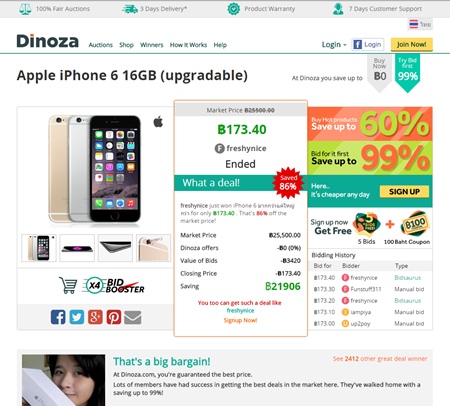This screenshot has width=450, height=406.
Task: Open the Auctions menu
Action: click(100, 45)
